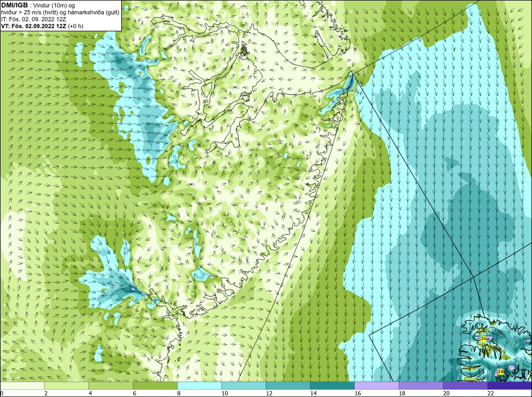Click the turquoise 10–12 m/s legend swatch
This screenshot has height=397, width=532.
point(244,385)
